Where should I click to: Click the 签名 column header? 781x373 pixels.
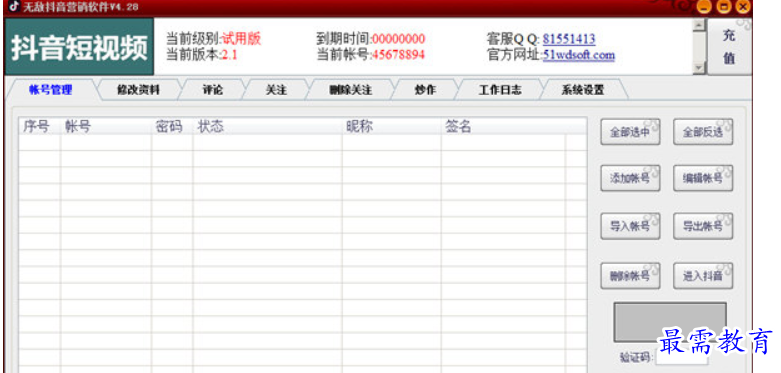pyautogui.click(x=503, y=126)
